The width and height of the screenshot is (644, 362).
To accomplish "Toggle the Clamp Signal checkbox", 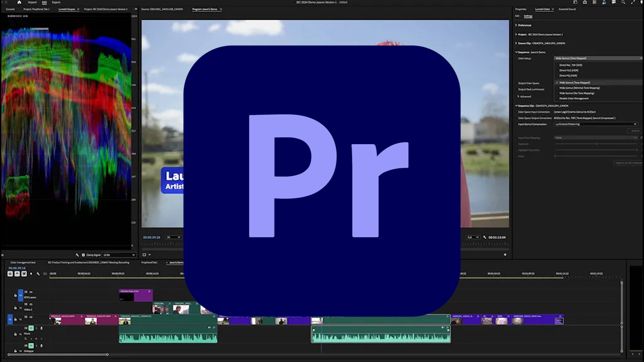I will pyautogui.click(x=84, y=255).
